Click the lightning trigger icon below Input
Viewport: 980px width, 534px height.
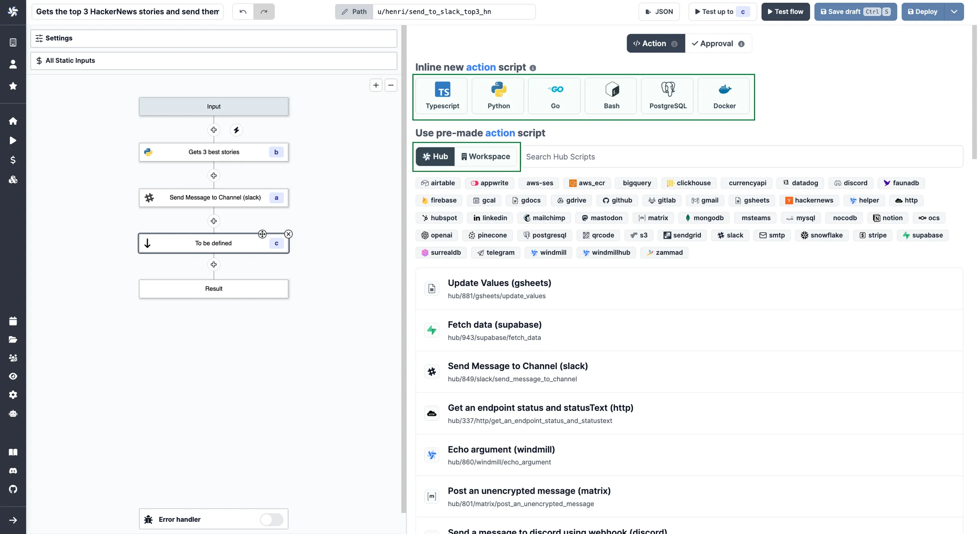click(x=236, y=130)
